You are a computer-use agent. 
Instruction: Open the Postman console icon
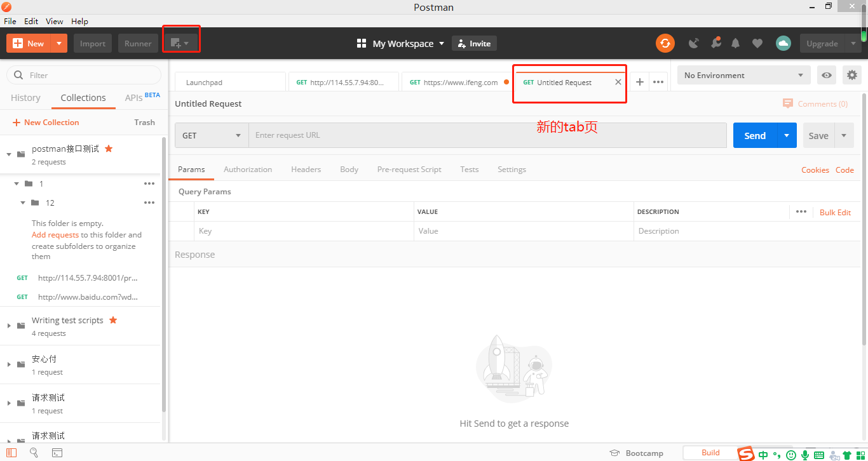(x=57, y=453)
